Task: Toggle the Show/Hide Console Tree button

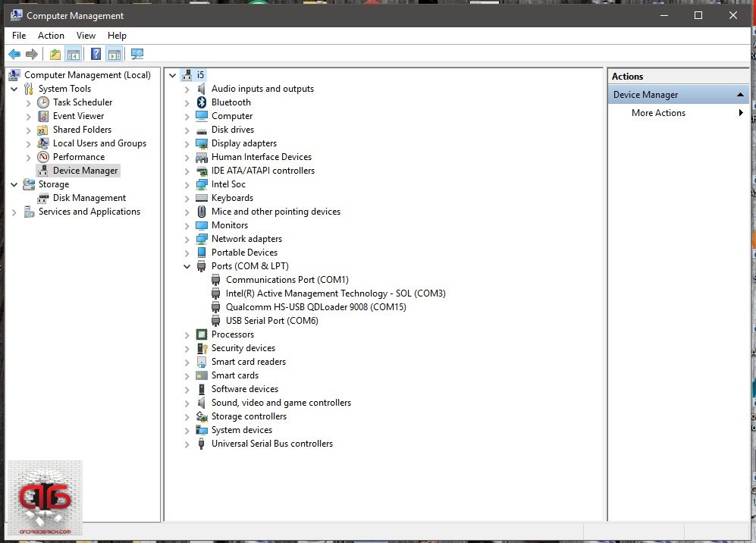Action: point(74,54)
